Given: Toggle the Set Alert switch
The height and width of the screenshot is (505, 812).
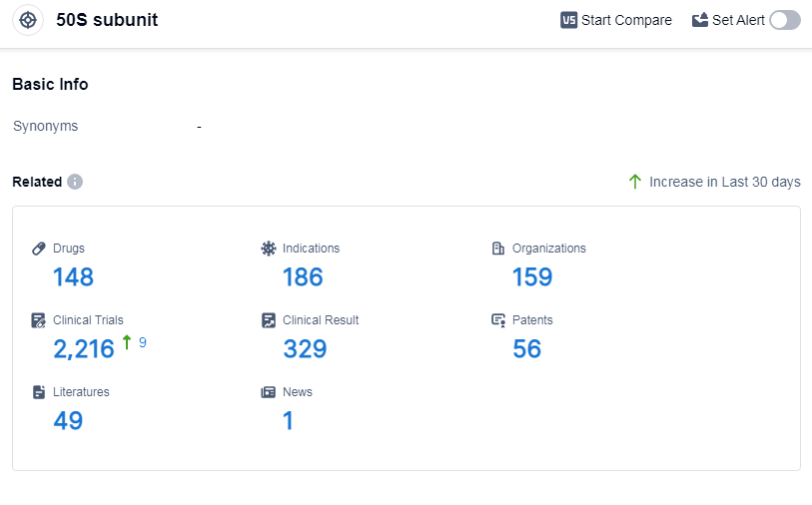Looking at the screenshot, I should [x=784, y=20].
